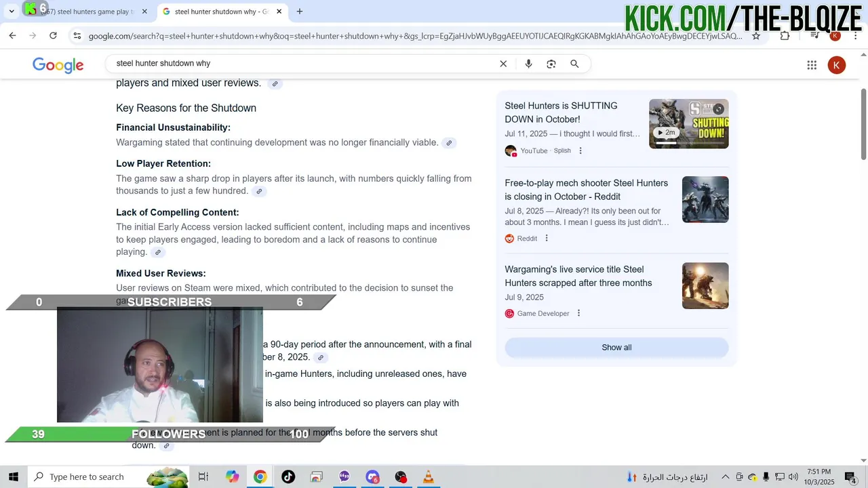Open options menu for YouTube Splish result
868x488 pixels.
coord(580,150)
